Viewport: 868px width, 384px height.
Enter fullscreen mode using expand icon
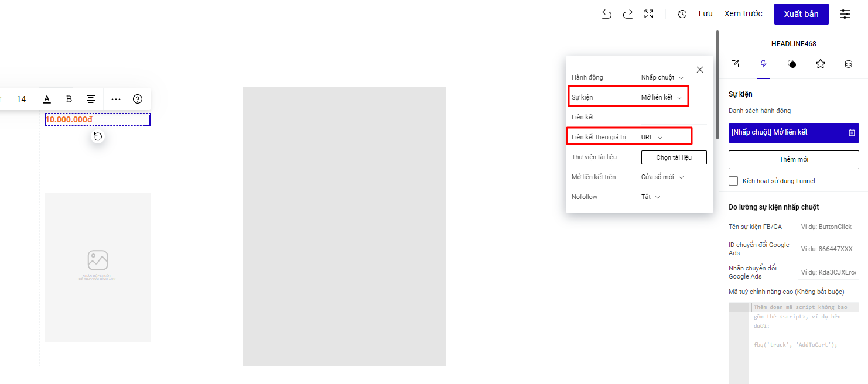pyautogui.click(x=648, y=14)
